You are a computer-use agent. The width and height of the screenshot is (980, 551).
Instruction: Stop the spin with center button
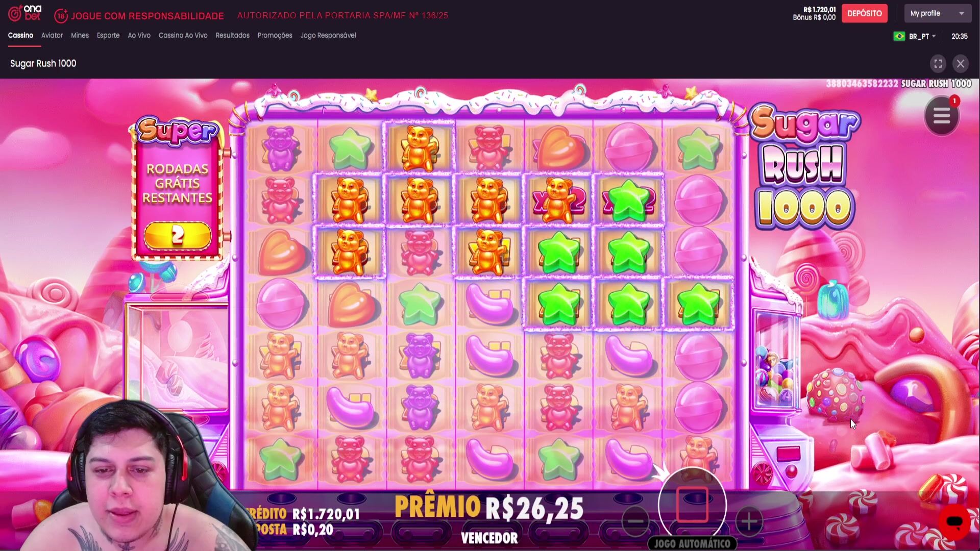[692, 504]
